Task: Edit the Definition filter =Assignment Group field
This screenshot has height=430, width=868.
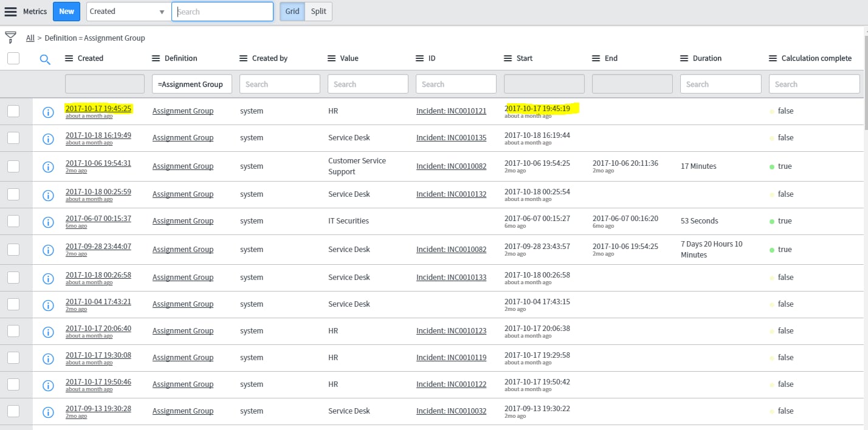Action: [192, 84]
